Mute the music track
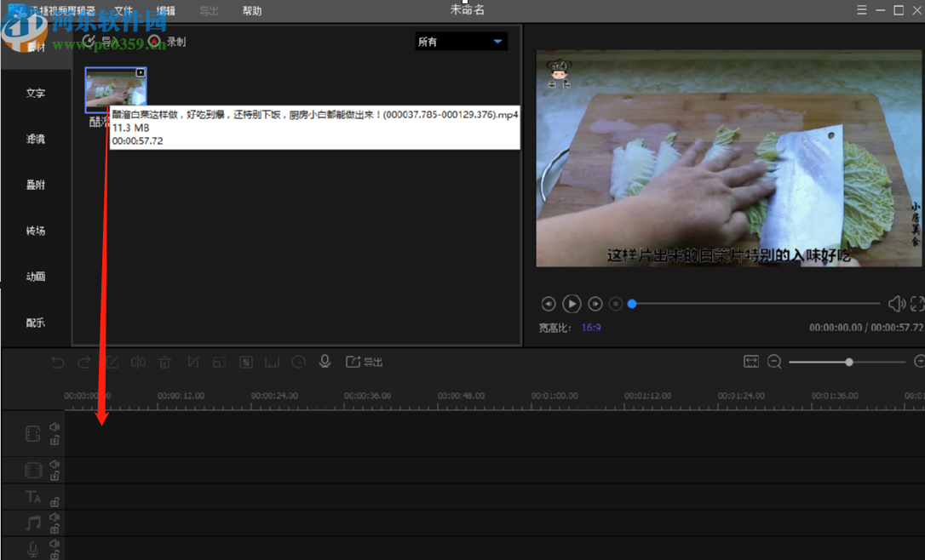Image resolution: width=925 pixels, height=560 pixels. (x=55, y=517)
